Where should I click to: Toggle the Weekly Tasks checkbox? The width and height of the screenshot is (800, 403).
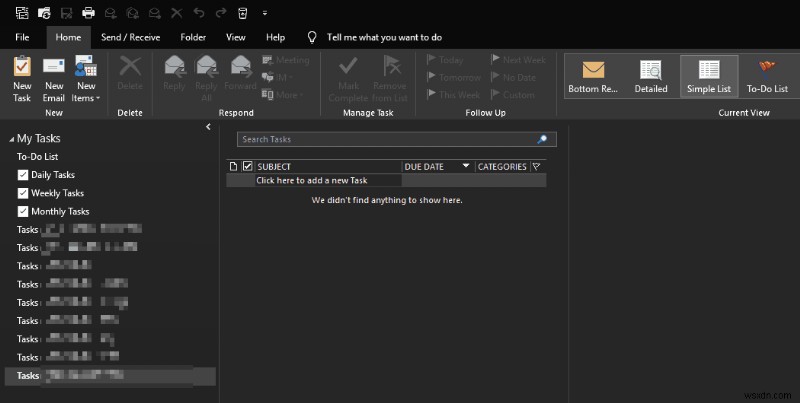pos(22,193)
